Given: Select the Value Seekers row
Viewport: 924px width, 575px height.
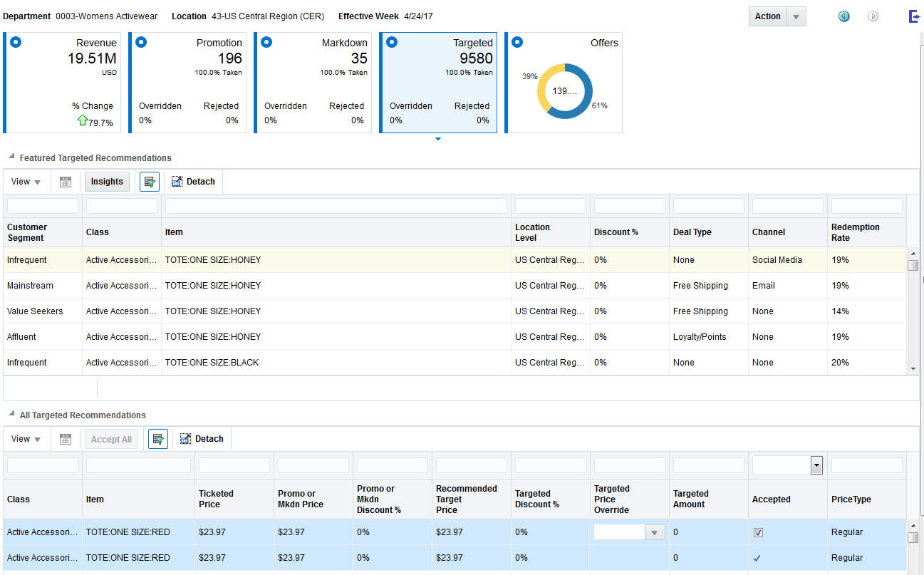Looking at the screenshot, I should point(455,311).
